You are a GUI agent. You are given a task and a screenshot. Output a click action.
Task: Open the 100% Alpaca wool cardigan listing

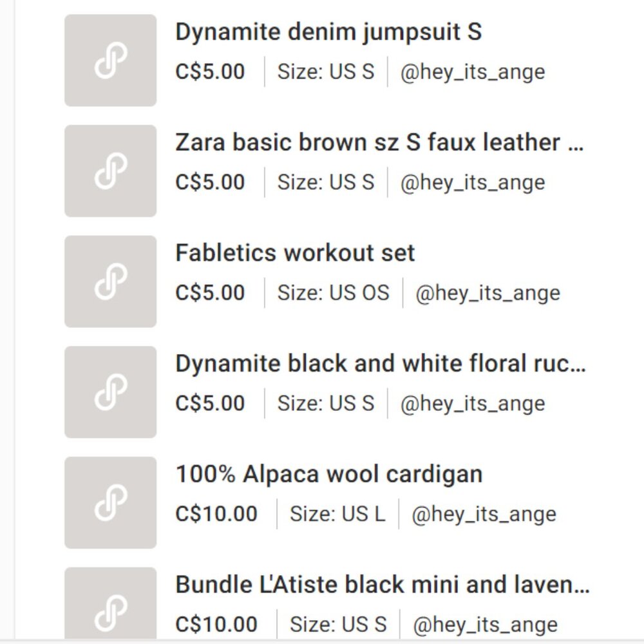point(329,473)
